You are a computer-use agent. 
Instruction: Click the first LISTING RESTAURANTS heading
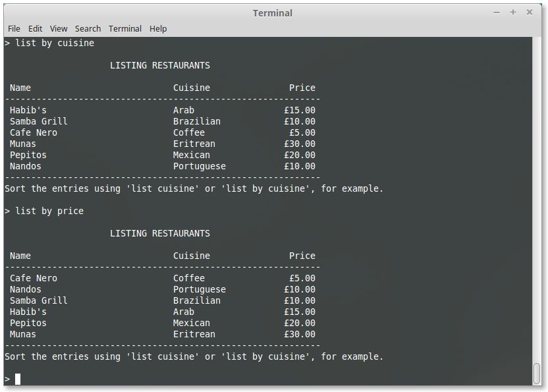coord(160,65)
